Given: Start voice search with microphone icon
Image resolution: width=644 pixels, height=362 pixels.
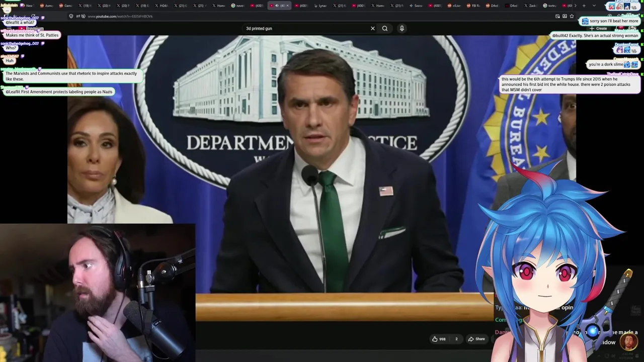Looking at the screenshot, I should (x=401, y=28).
